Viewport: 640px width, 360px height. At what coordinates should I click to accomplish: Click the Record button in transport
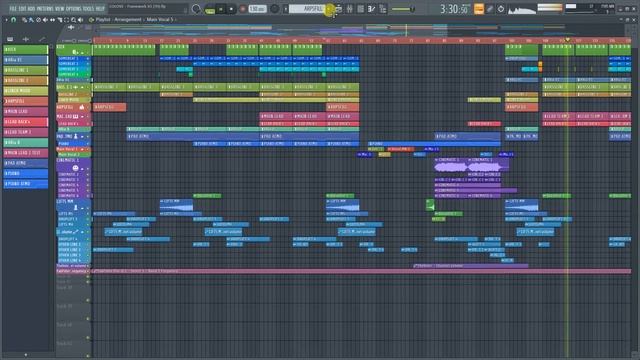pyautogui.click(x=242, y=9)
